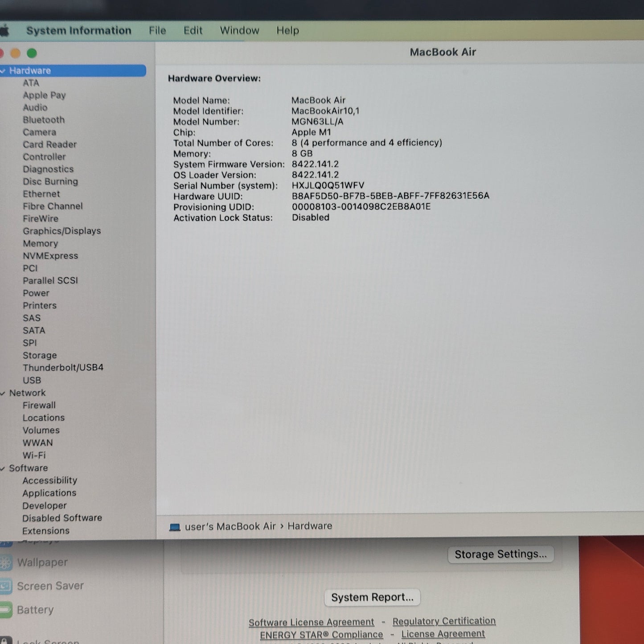Click the yellow minimize window button
The image size is (644, 644).
click(15, 53)
